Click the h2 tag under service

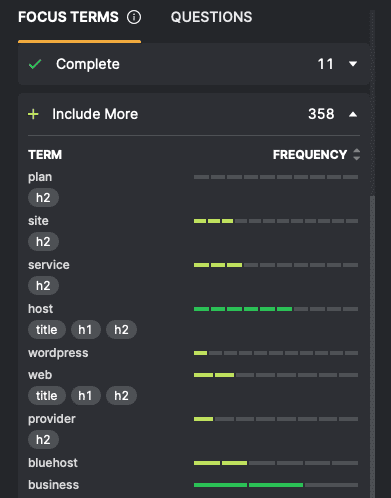43,286
